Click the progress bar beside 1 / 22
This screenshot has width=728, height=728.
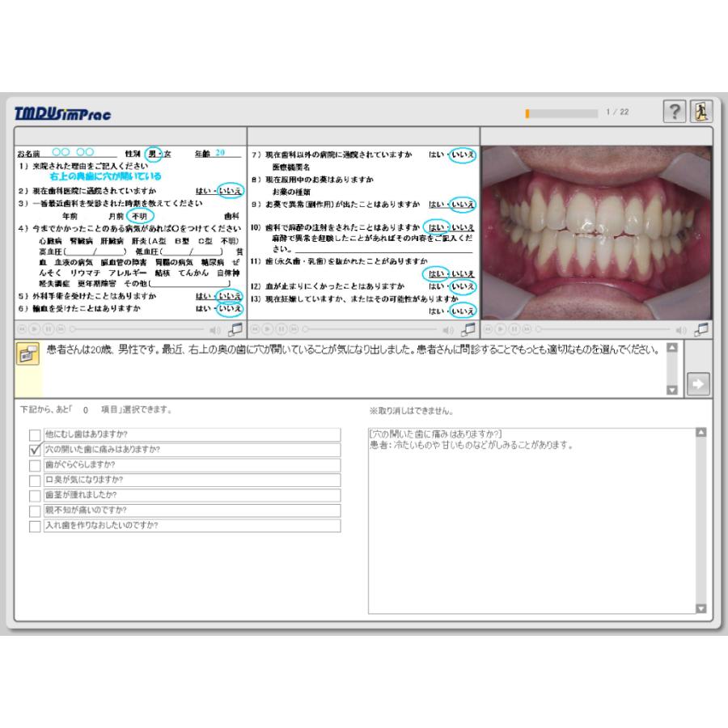tap(561, 113)
